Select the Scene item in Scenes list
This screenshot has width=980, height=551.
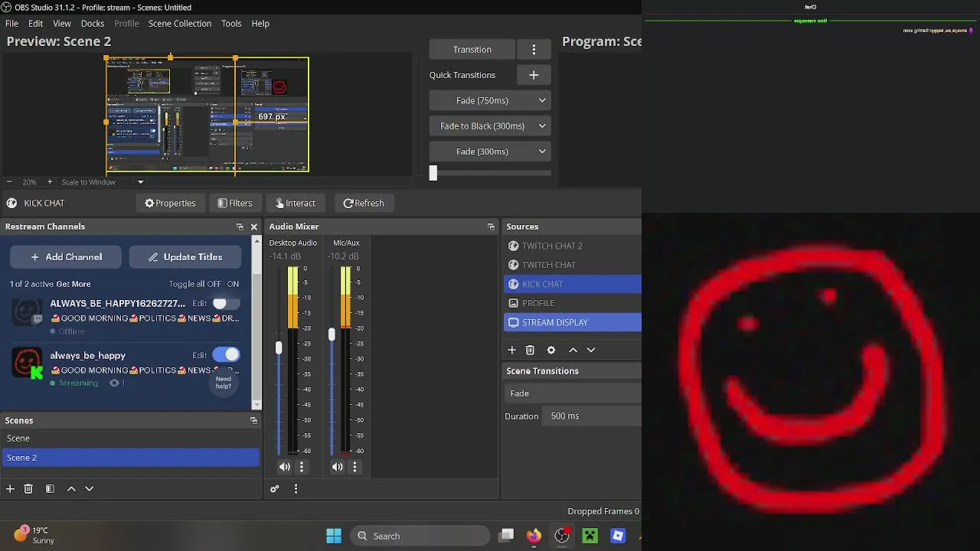point(130,439)
